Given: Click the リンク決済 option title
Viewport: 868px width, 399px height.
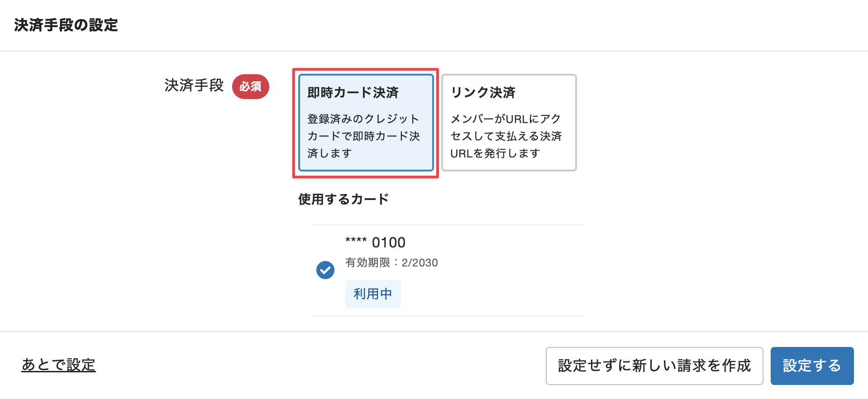Looking at the screenshot, I should 483,92.
